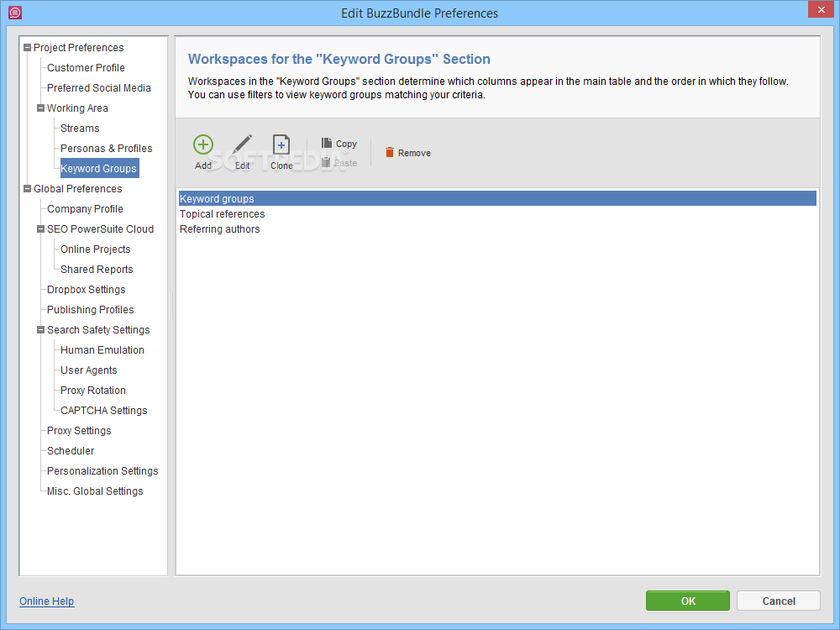The width and height of the screenshot is (840, 630).
Task: Click the Remove trash button
Action: (x=408, y=153)
